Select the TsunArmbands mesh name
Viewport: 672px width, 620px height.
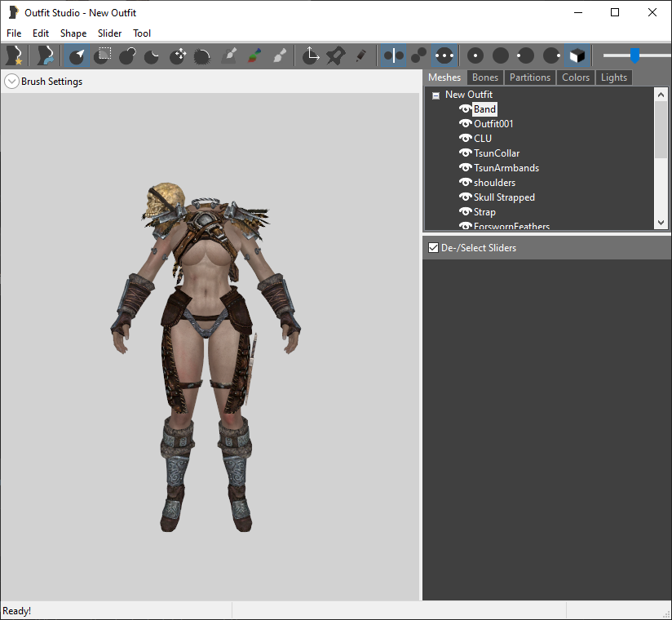[x=506, y=168]
